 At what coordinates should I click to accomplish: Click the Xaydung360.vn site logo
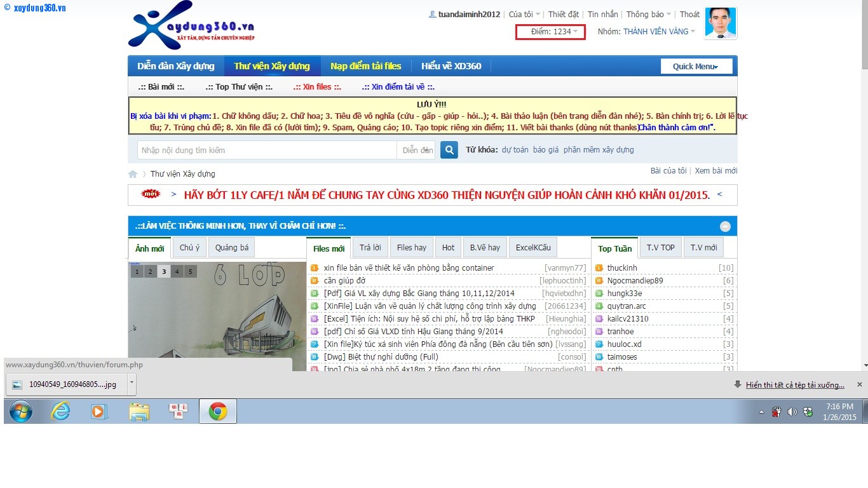(191, 25)
